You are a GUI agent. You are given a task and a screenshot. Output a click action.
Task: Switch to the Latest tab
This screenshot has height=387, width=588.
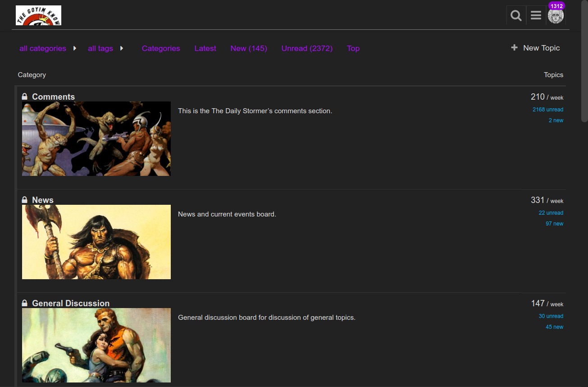click(205, 48)
